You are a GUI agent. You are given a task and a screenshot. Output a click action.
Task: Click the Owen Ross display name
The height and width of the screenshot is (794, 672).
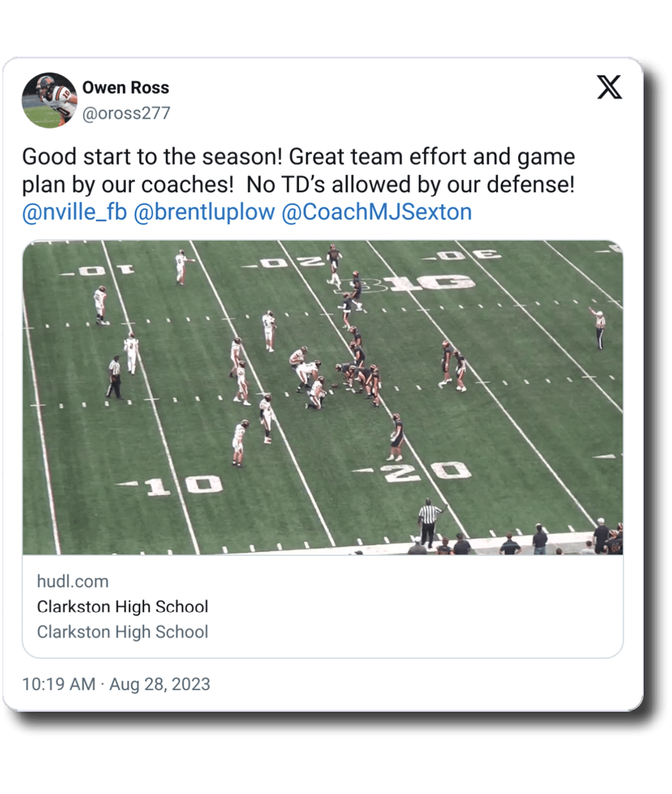pos(125,88)
